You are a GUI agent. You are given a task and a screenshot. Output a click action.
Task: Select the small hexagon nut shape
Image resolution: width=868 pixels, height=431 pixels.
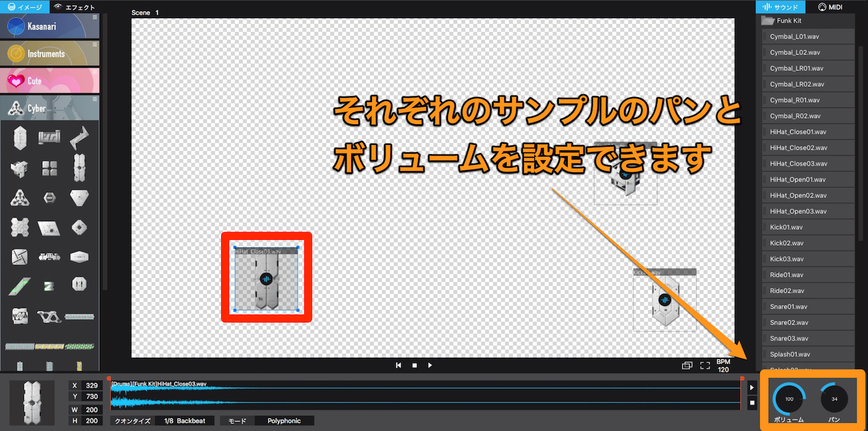click(49, 199)
